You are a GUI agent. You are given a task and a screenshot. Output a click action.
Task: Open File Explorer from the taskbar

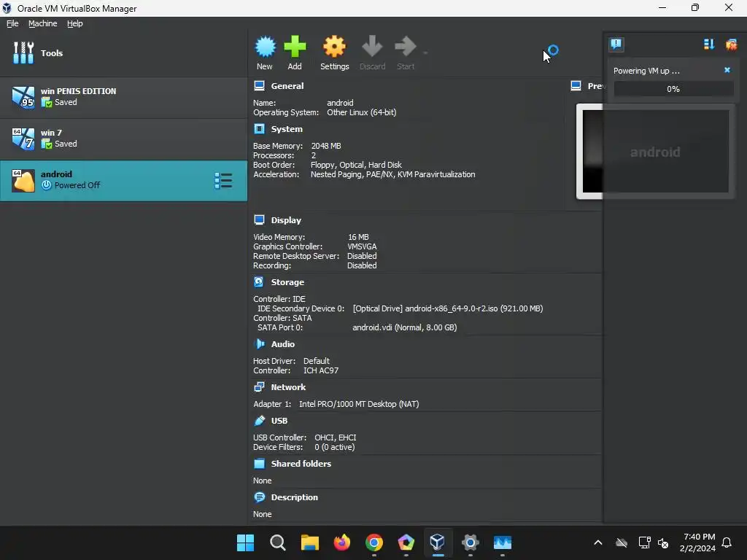(x=309, y=542)
